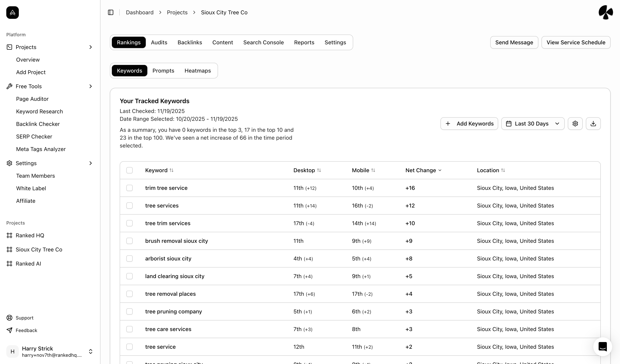
Task: Open the Last 30 Days dropdown
Action: 533,124
